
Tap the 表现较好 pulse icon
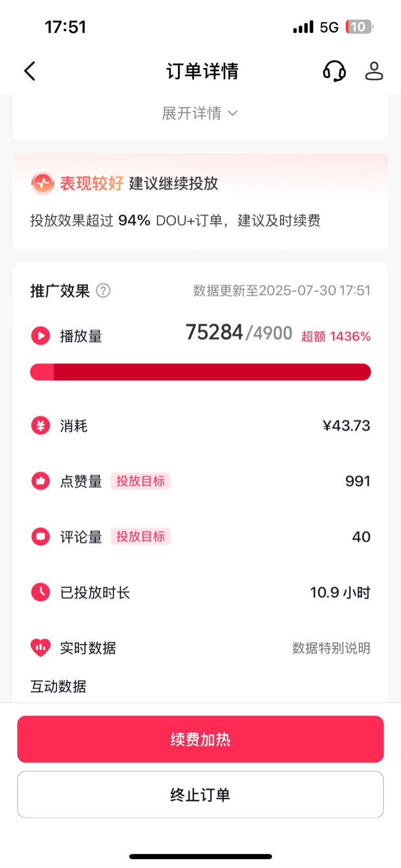[43, 183]
